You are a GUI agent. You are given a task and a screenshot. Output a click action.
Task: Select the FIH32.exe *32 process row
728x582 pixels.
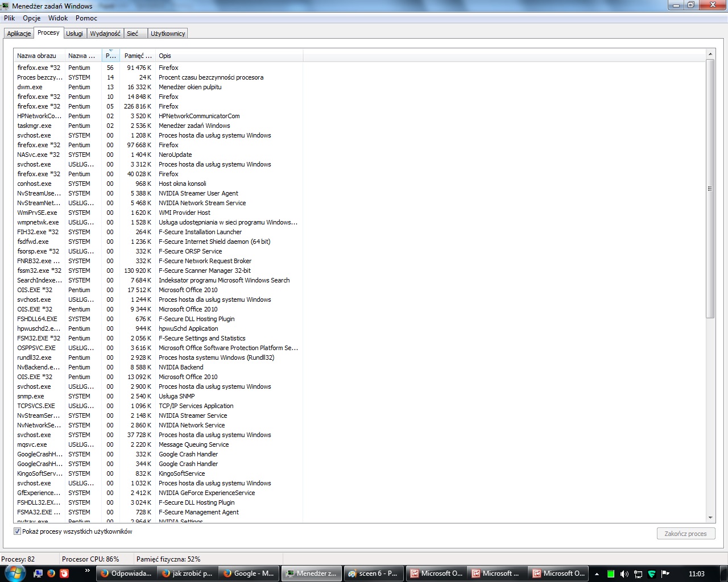(158, 232)
